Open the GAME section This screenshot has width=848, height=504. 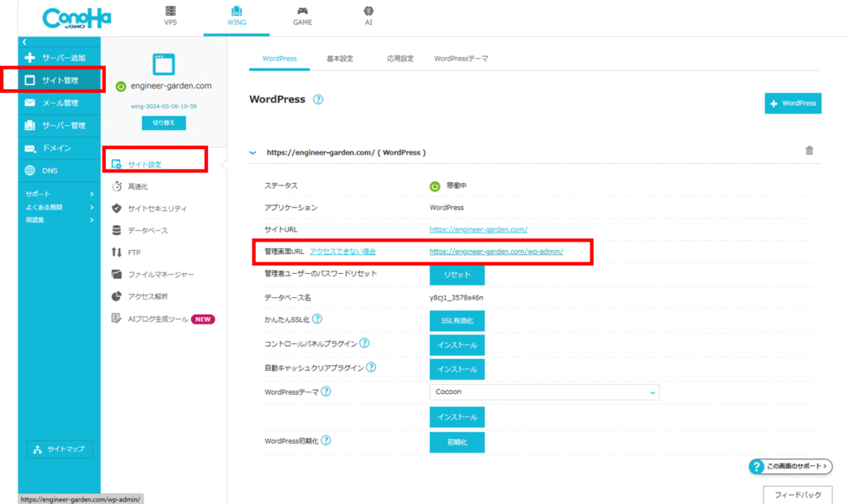click(302, 17)
